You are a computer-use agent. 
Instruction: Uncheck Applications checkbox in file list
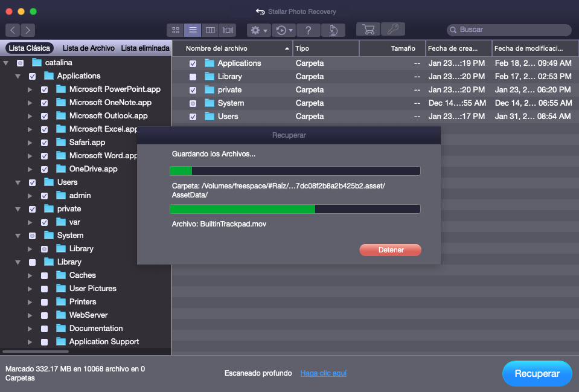click(x=193, y=63)
